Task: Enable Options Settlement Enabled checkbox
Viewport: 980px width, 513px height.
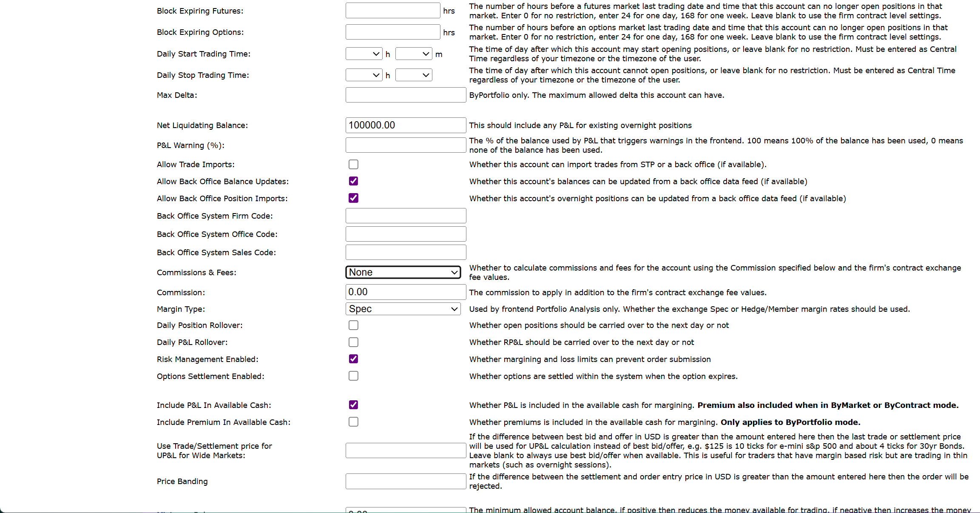Action: coord(353,376)
